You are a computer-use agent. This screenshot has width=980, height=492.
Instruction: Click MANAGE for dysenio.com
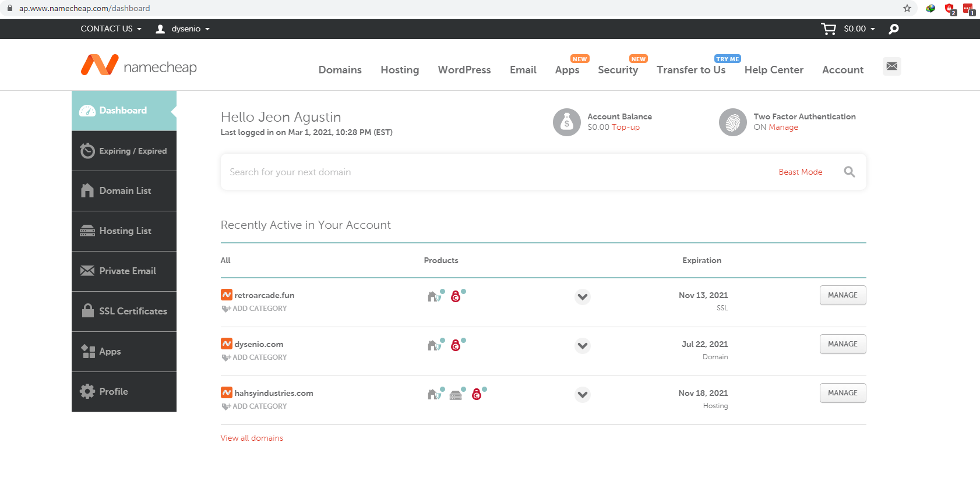pos(842,344)
